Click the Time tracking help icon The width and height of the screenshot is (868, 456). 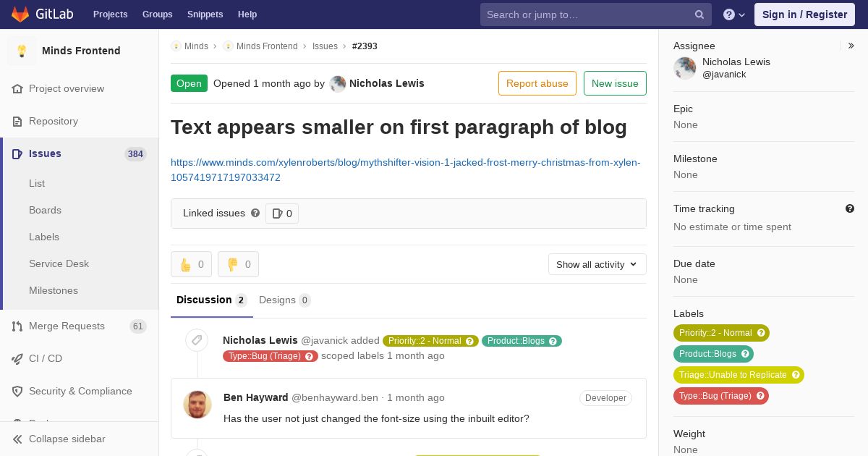click(x=850, y=208)
